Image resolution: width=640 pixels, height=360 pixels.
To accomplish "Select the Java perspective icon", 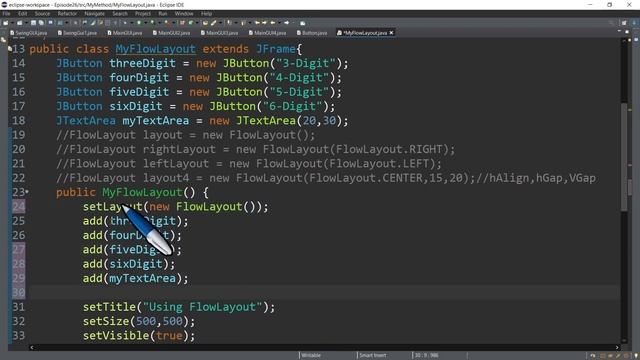I will click(635, 23).
